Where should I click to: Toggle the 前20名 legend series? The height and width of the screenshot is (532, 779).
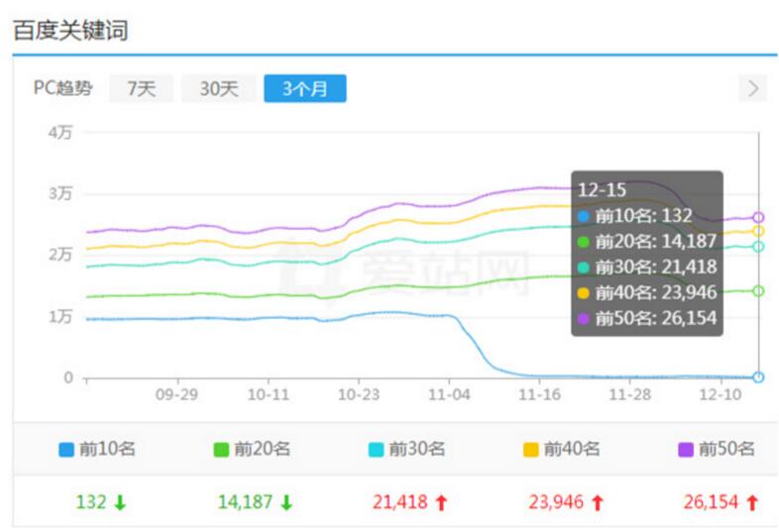click(252, 449)
